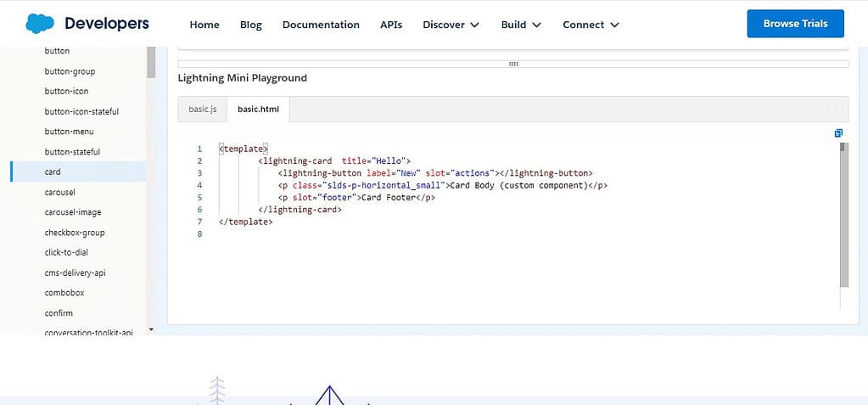Open cms-delivery-api entry
This screenshot has width=868, height=405.
(x=75, y=273)
